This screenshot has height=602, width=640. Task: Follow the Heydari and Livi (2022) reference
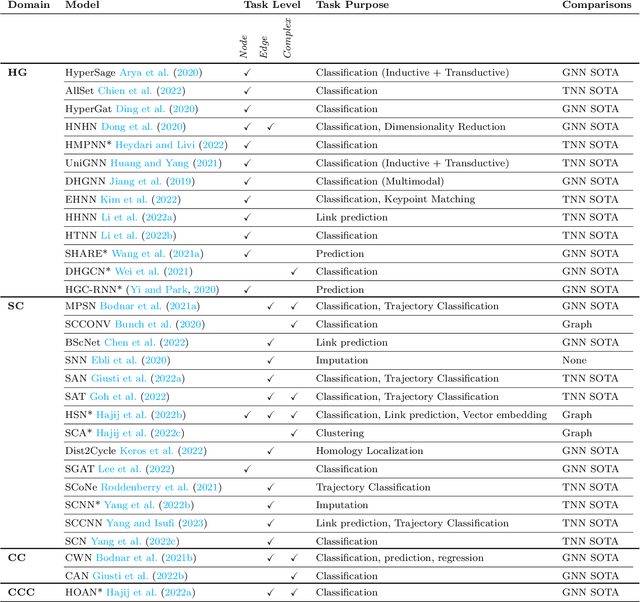coord(173,145)
